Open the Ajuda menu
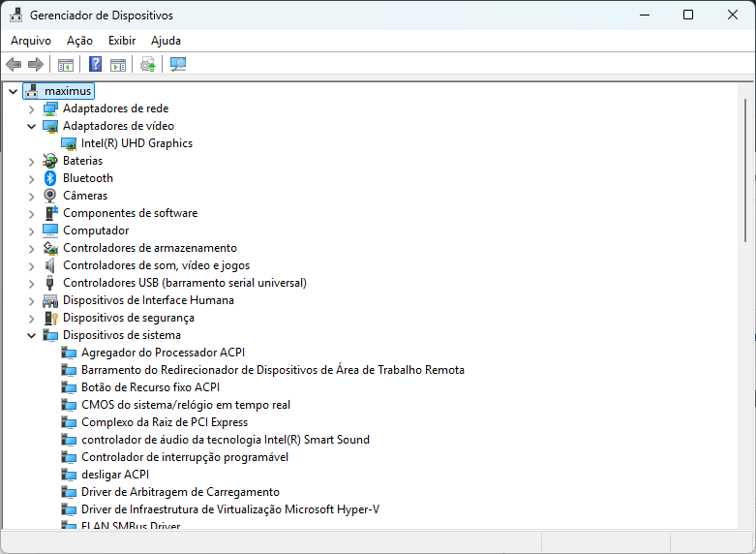Viewport: 756px width, 554px height. pyautogui.click(x=166, y=41)
